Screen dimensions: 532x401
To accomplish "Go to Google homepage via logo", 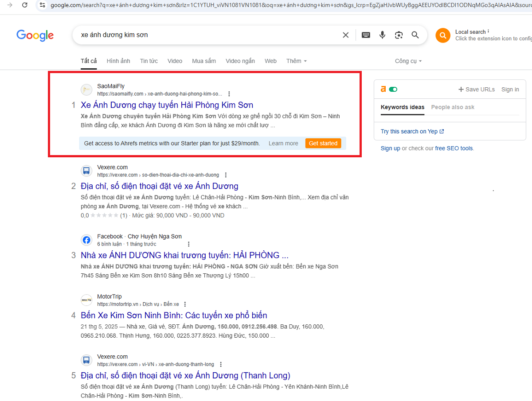I will 35,35.
